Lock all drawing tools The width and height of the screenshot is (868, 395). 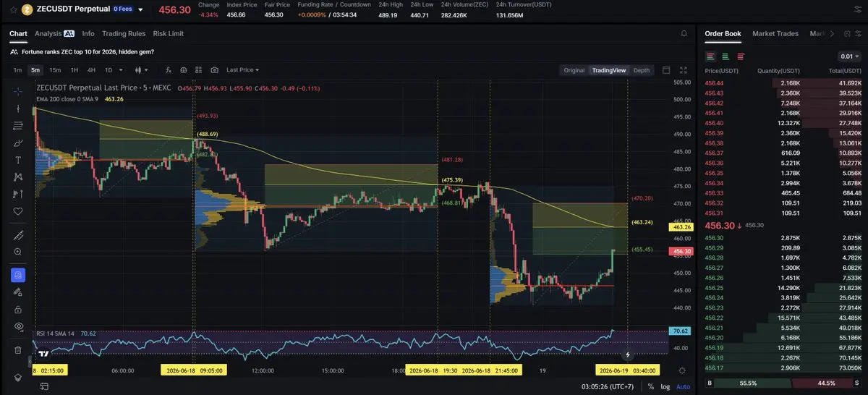coord(18,309)
